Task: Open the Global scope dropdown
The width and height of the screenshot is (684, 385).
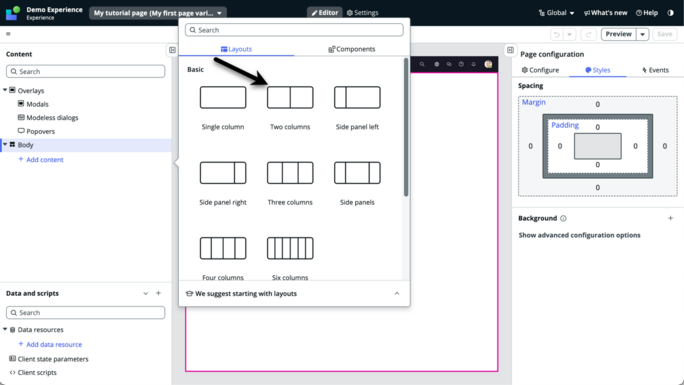Action: (556, 13)
